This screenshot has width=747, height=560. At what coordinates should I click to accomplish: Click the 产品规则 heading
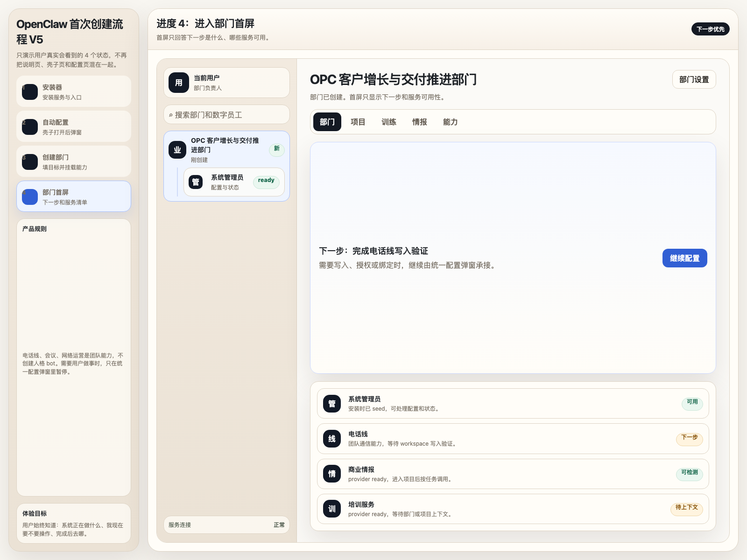35,229
